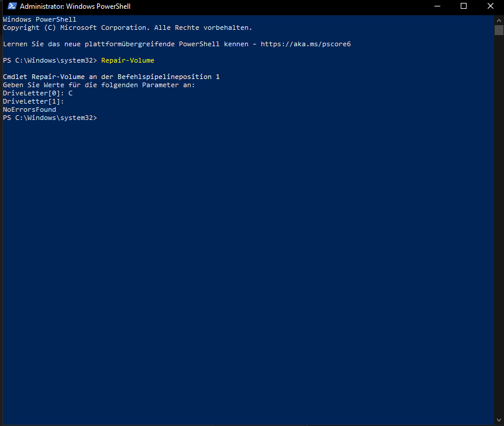The width and height of the screenshot is (504, 426).
Task: Minimize the PowerShell window
Action: tap(437, 6)
